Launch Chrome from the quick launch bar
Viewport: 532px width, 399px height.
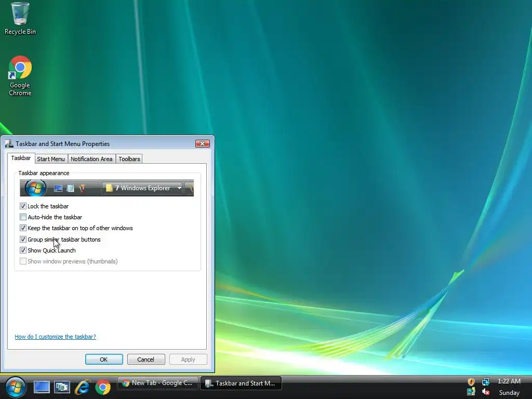point(103,387)
